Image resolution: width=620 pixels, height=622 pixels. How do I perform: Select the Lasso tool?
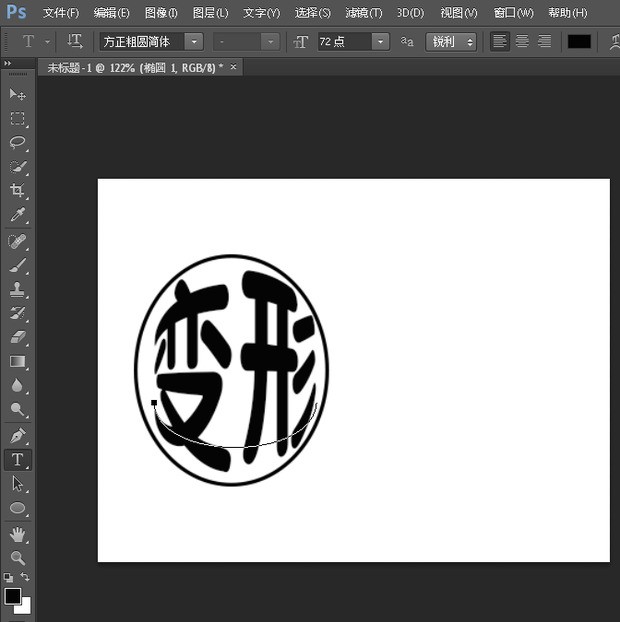click(x=17, y=142)
